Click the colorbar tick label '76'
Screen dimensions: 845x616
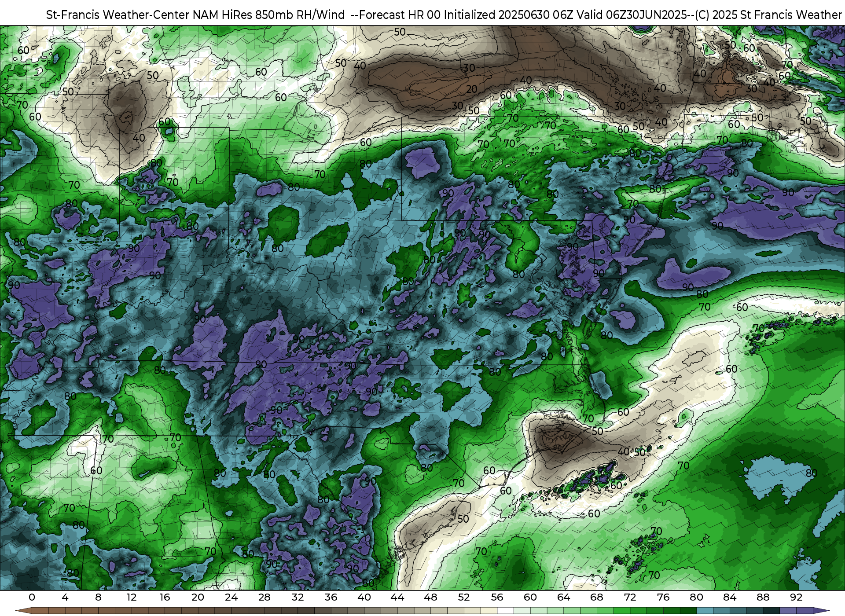663,597
